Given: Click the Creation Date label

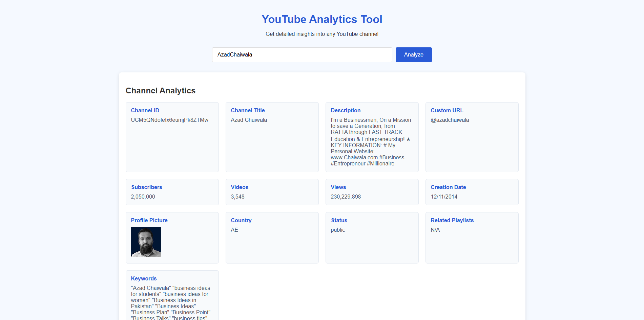Looking at the screenshot, I should [448, 187].
